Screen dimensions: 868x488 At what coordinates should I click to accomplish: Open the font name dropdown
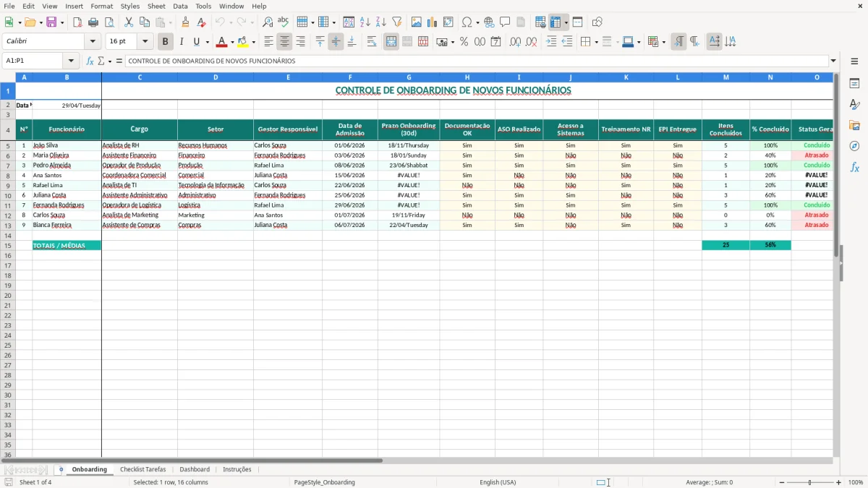pos(93,42)
